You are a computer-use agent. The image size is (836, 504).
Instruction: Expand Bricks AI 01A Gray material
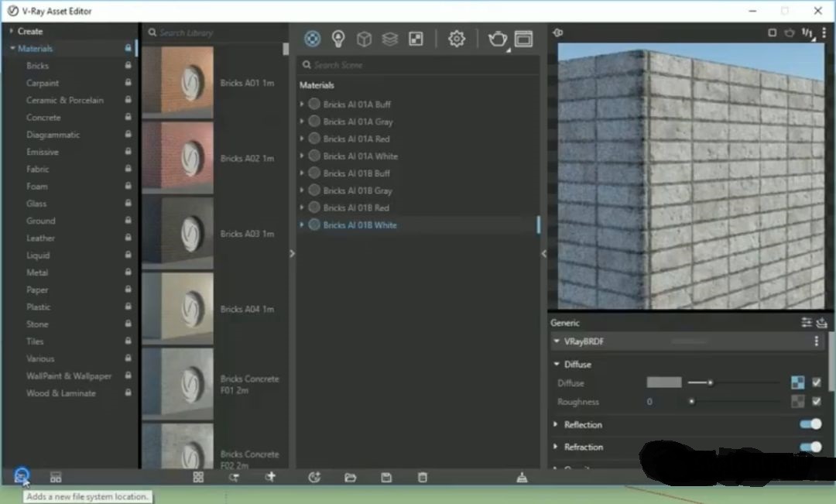pyautogui.click(x=302, y=122)
